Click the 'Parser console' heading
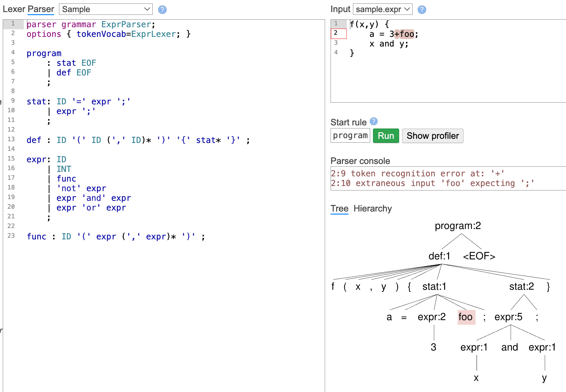Image resolution: width=566 pixels, height=392 pixels. (x=360, y=161)
